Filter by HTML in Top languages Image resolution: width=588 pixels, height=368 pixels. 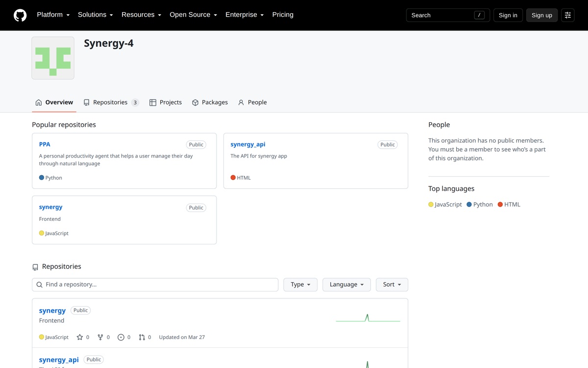[x=509, y=204]
